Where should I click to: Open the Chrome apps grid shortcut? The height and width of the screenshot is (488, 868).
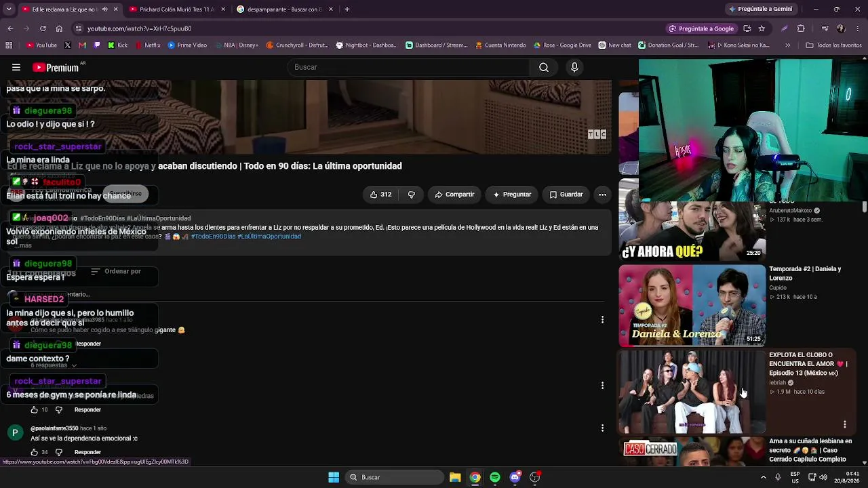click(9, 45)
